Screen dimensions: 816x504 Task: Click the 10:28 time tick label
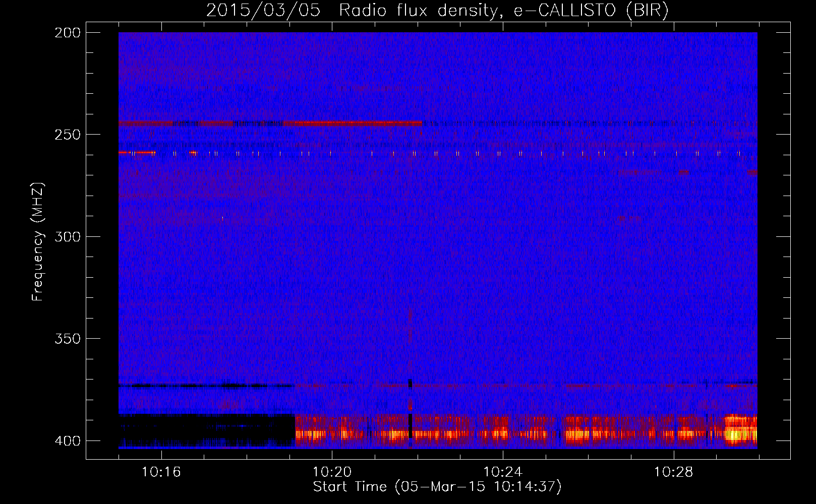pos(674,472)
